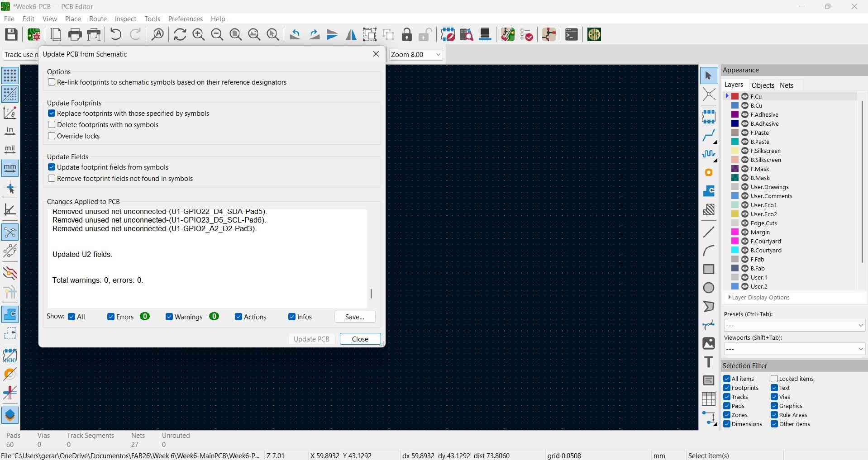Screen dimensions: 868x460
Task: Select the Add Image tool
Action: click(709, 343)
